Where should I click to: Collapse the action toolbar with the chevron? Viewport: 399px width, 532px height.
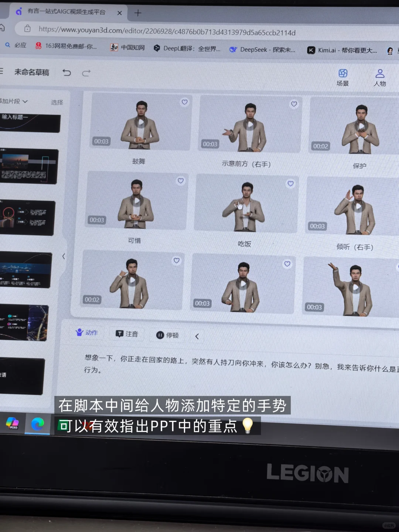197,336
